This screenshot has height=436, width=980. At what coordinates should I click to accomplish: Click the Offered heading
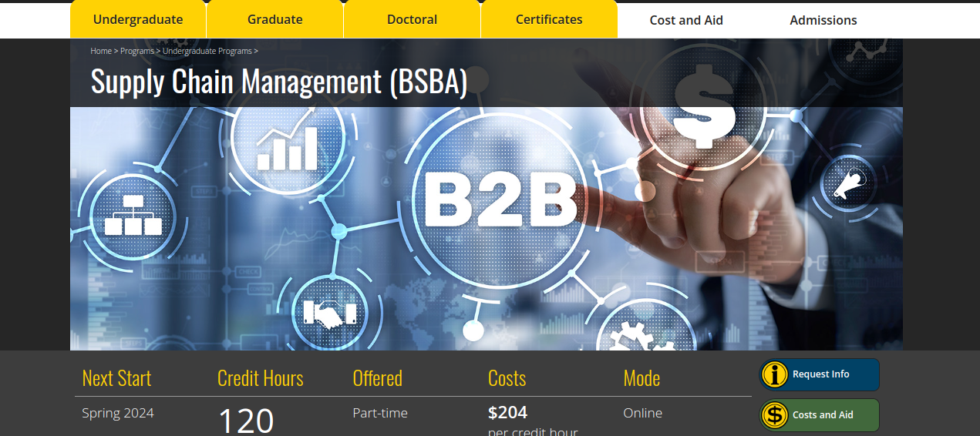pos(378,378)
